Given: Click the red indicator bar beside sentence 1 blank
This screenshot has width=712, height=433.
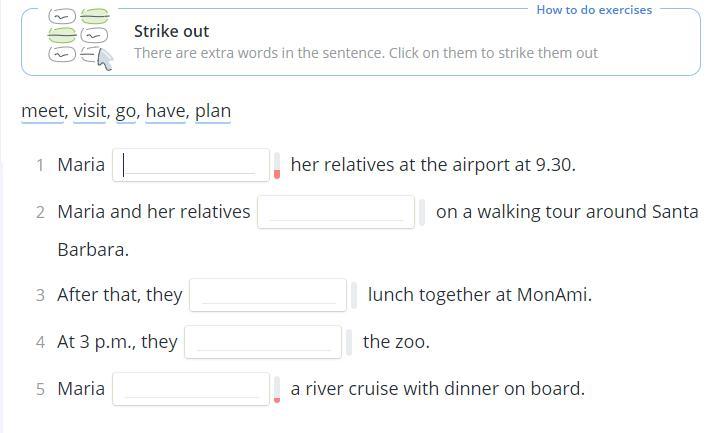Looking at the screenshot, I should click(x=277, y=166).
